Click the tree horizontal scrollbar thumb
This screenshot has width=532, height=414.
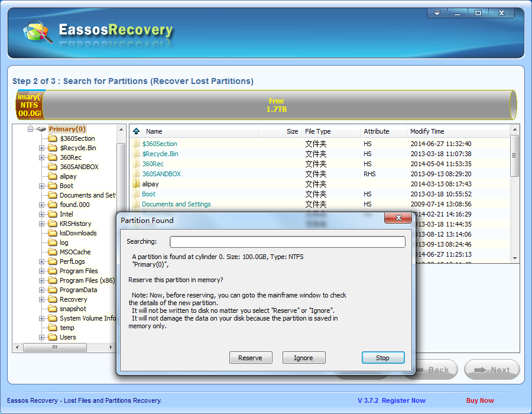coord(54,347)
